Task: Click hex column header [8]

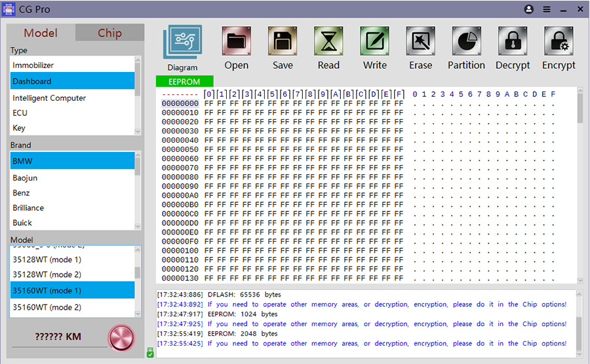Action: (x=311, y=94)
